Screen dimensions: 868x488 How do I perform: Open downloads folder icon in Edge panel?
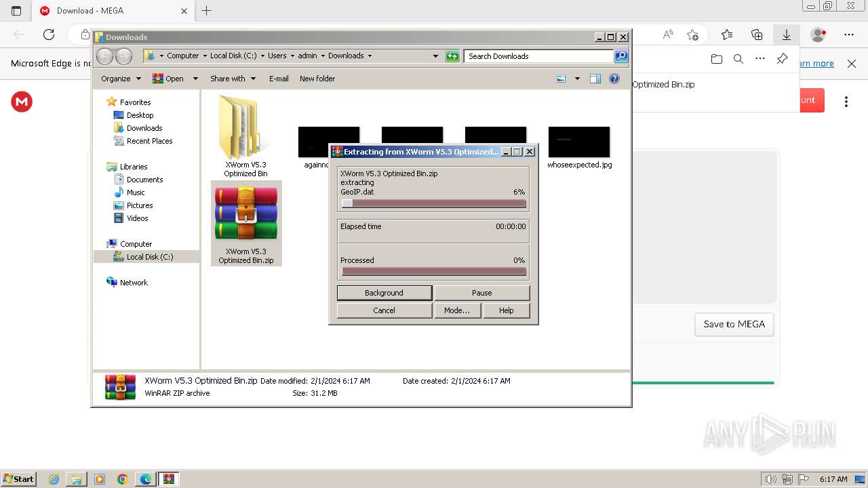click(717, 59)
